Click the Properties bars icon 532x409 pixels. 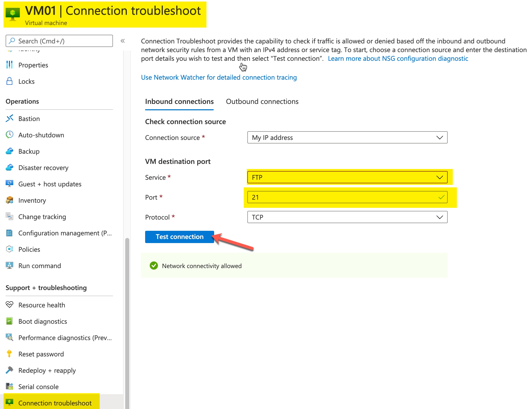click(9, 65)
